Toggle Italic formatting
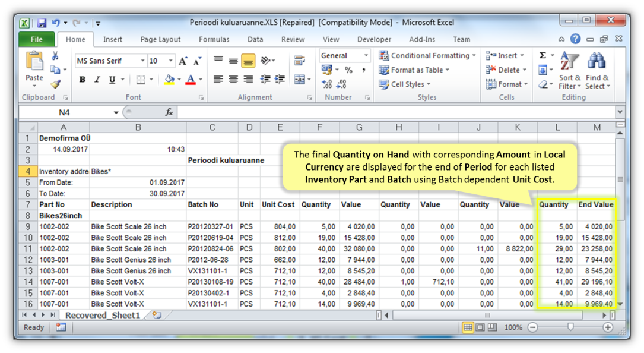This screenshot has height=353, width=644. coord(97,80)
